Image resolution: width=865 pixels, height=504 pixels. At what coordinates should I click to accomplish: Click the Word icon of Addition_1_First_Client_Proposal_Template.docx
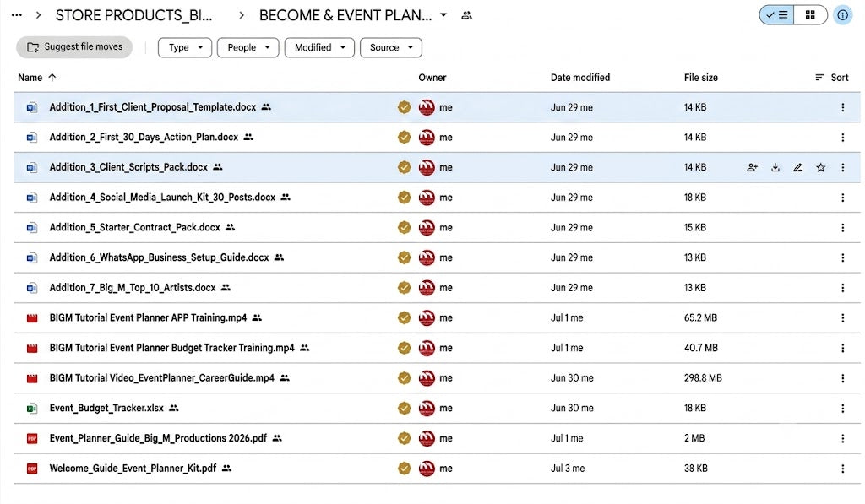(32, 107)
